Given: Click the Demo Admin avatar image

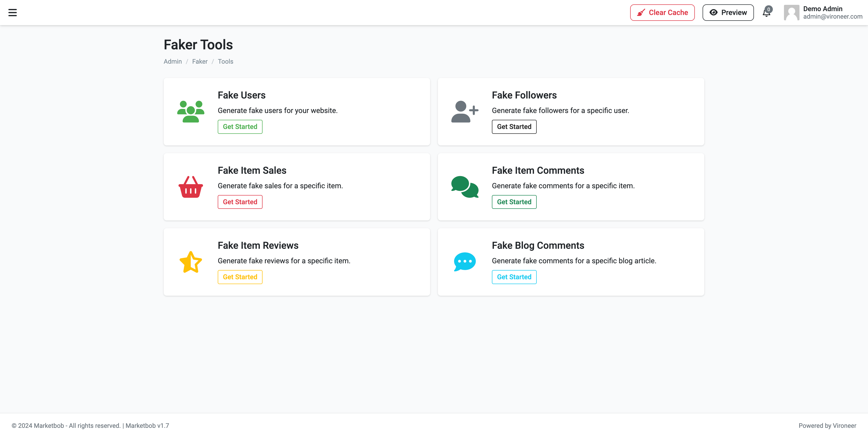Looking at the screenshot, I should pos(791,13).
